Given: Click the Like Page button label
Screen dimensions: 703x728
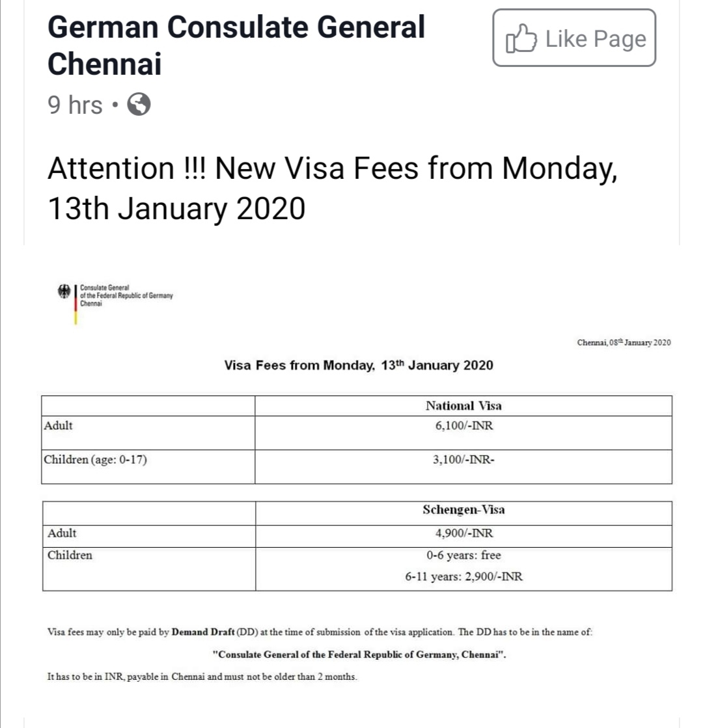Looking at the screenshot, I should tap(596, 38).
